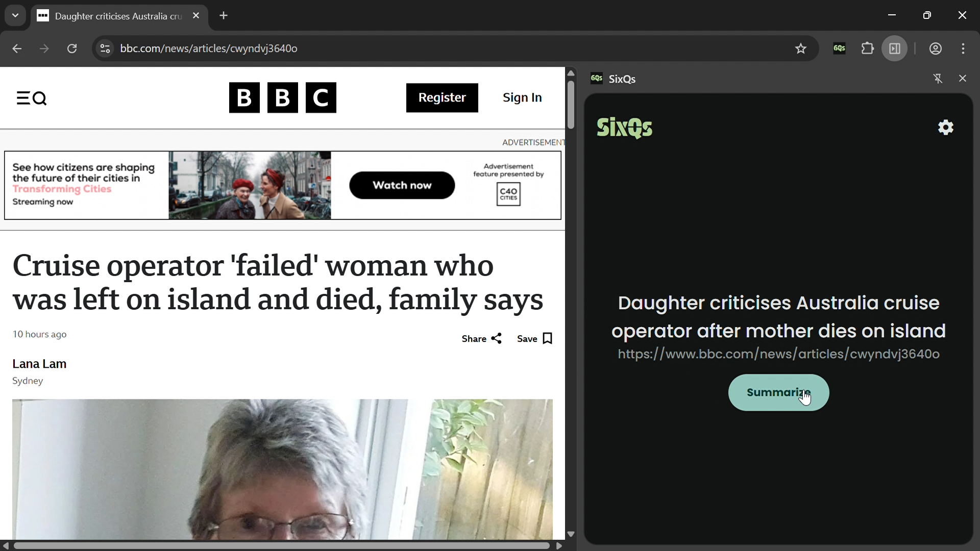Click the vertical page scrollbar thumb
Screen dimensions: 980x551
click(571, 105)
